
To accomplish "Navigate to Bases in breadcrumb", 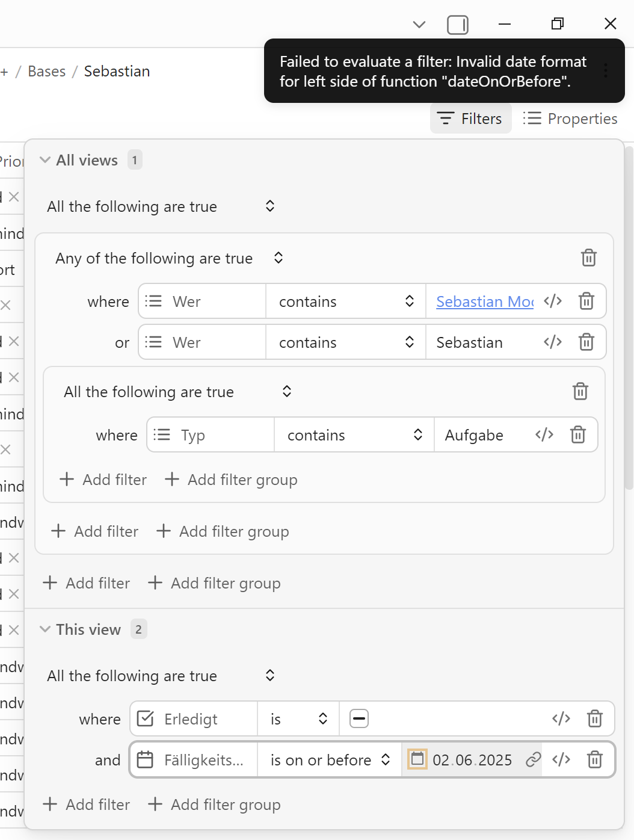I will (x=46, y=72).
